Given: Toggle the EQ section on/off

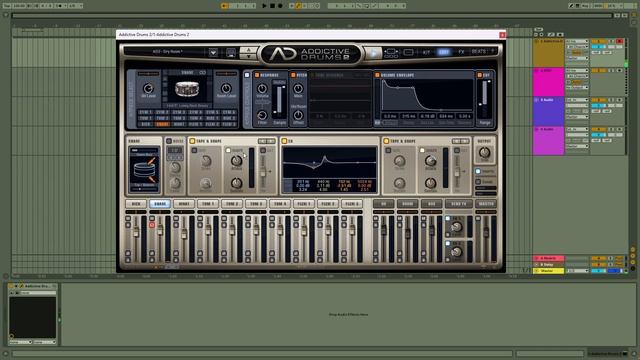Looking at the screenshot, I should pos(284,141).
